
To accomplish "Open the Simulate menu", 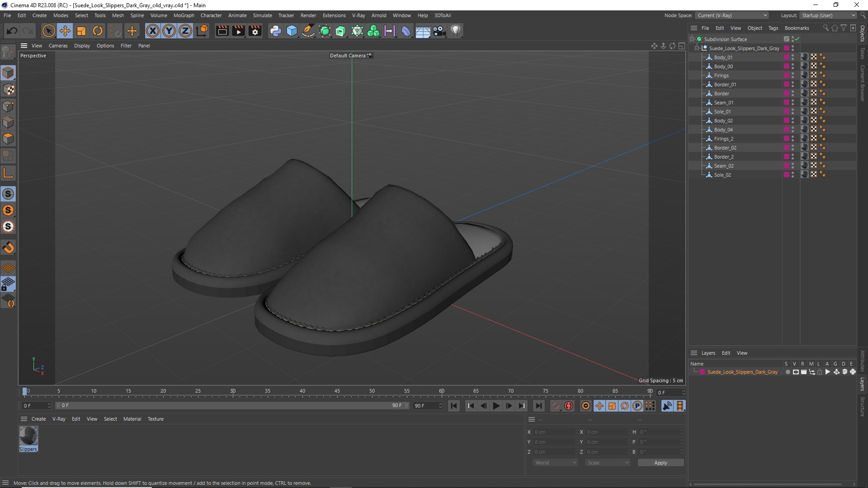I will [x=262, y=15].
